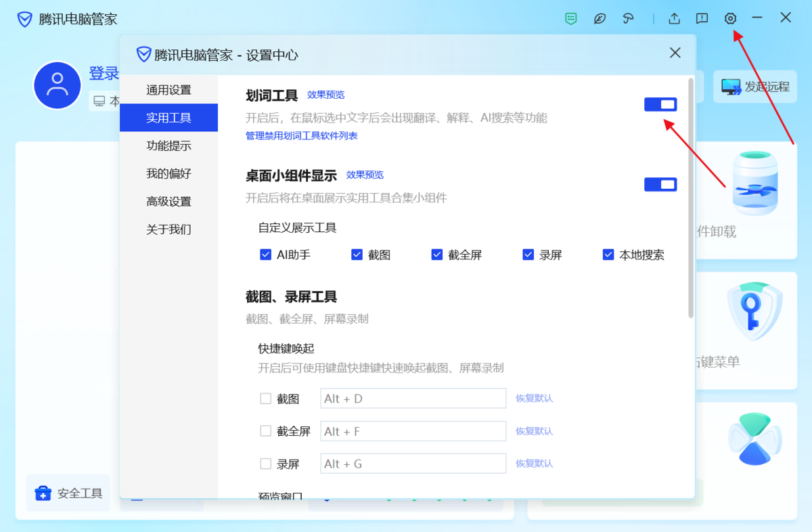The height and width of the screenshot is (532, 812).
Task: Open the 功能提示 tab
Action: pyautogui.click(x=168, y=146)
